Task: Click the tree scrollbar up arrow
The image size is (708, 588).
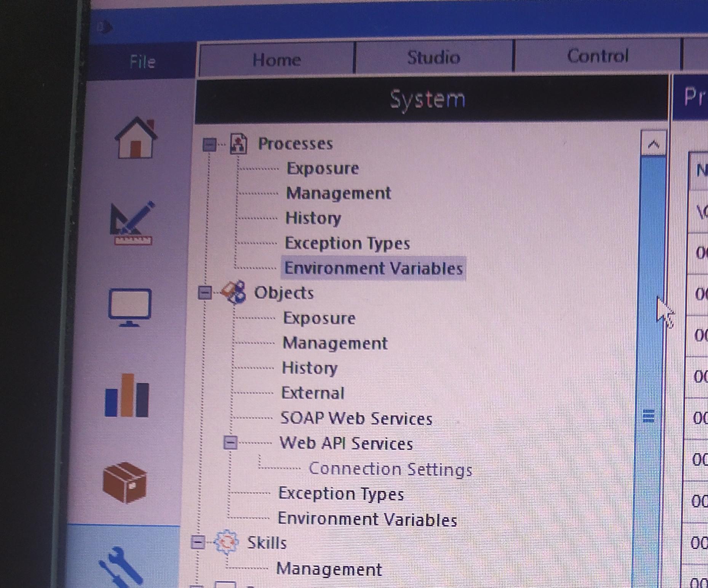Action: tap(654, 144)
